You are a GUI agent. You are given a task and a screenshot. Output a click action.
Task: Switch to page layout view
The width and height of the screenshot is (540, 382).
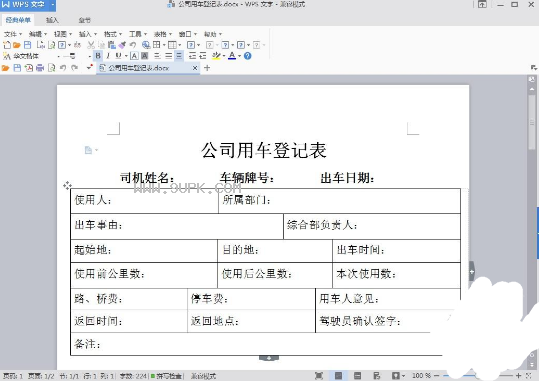point(339,375)
